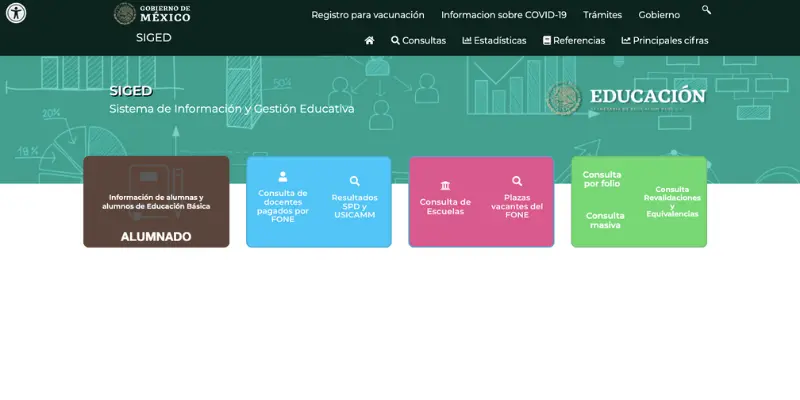Go to Trámites page
The width and height of the screenshot is (800, 400).
[x=602, y=15]
